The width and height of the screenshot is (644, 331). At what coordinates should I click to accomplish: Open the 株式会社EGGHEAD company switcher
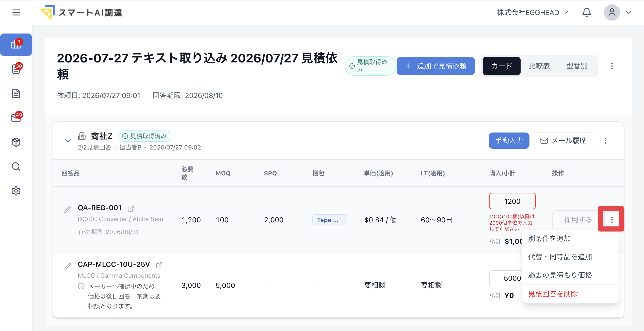pyautogui.click(x=533, y=12)
